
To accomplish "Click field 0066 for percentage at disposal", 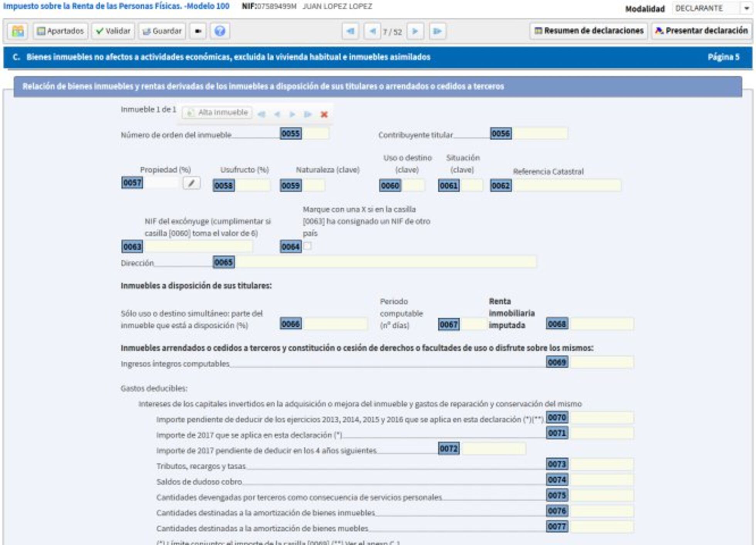I will 336,324.
